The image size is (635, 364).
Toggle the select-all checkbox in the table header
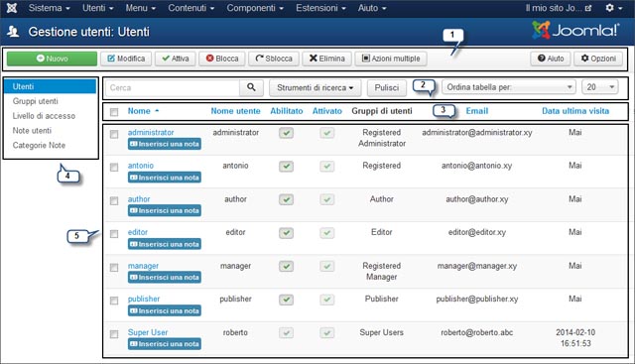click(114, 112)
